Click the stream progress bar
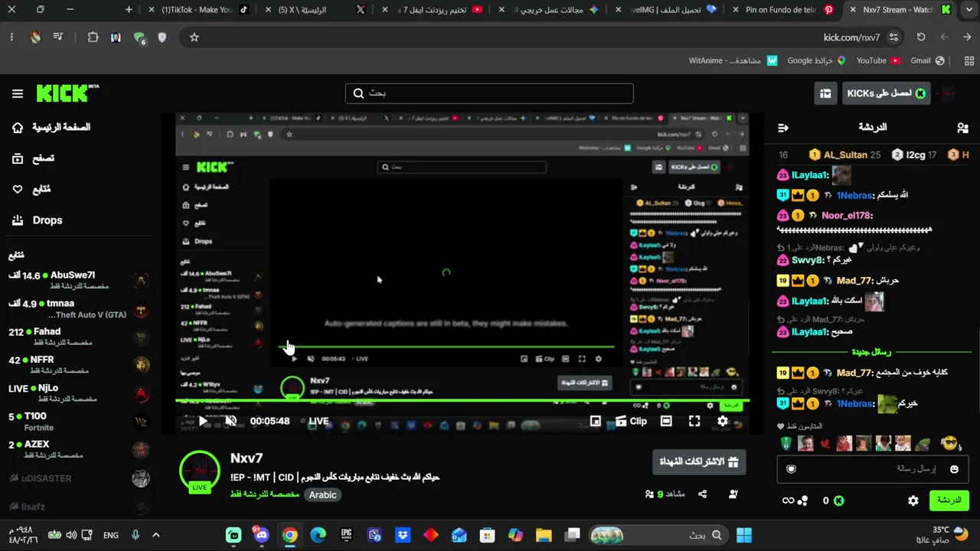The height and width of the screenshot is (551, 980). tap(462, 401)
